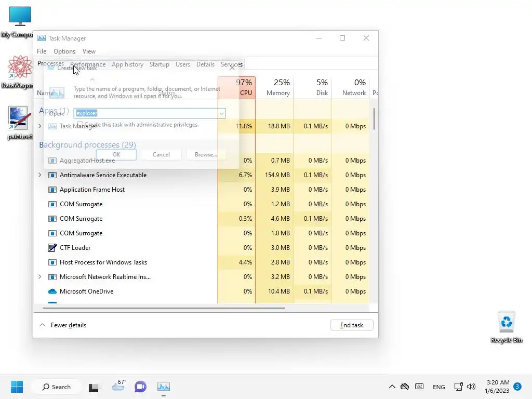This screenshot has height=399, width=532.
Task: Sort by the Disk column header
Action: point(312,87)
